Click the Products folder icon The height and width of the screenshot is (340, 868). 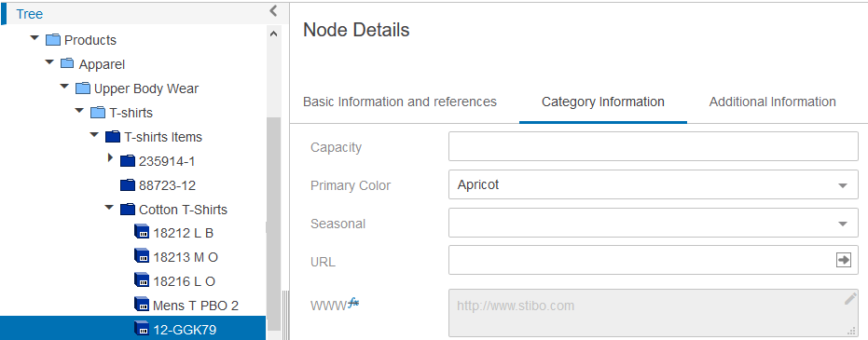(x=53, y=40)
